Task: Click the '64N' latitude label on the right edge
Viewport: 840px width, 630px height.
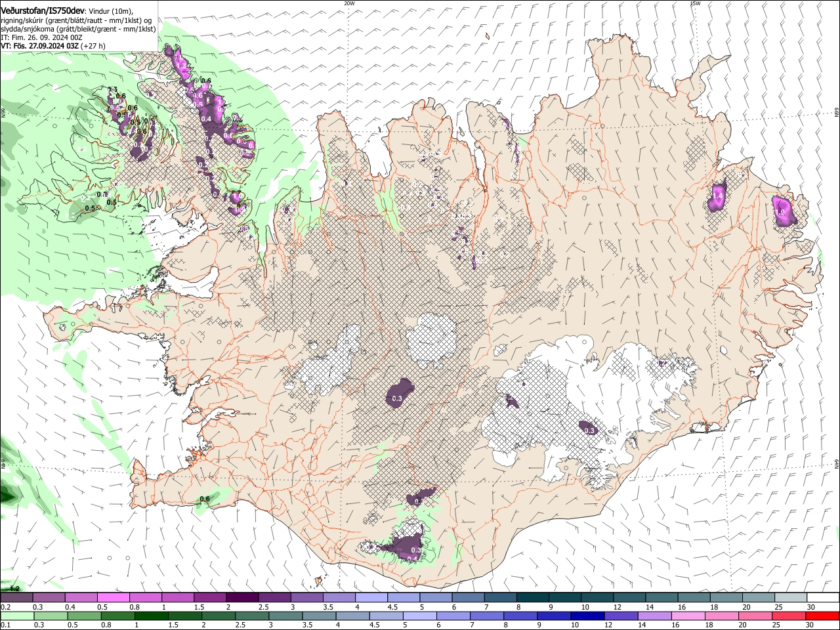Action: coord(837,463)
